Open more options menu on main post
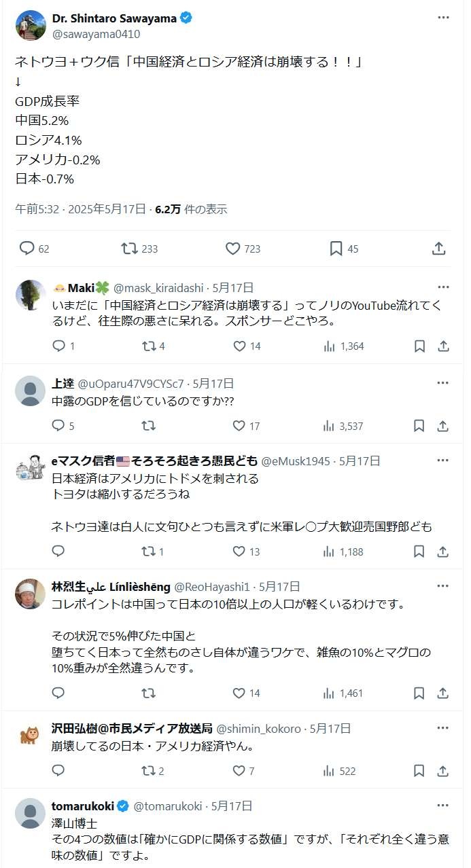The image size is (471, 868). 443,18
